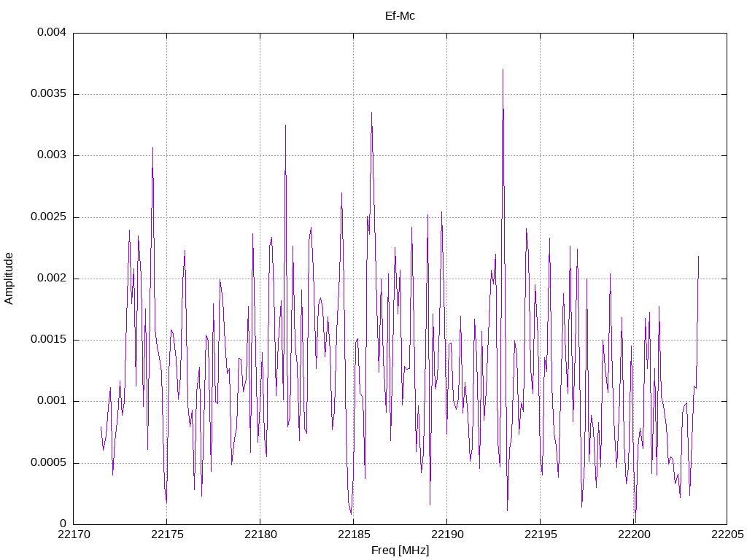Click the plot title Ef-Mc
Screen dimensions: 747x560
click(x=400, y=16)
